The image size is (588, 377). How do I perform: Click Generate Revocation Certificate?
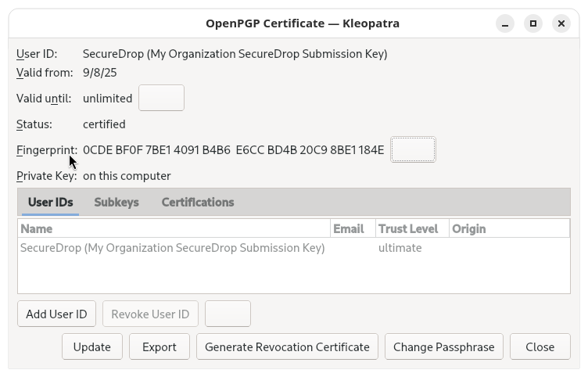point(287,346)
